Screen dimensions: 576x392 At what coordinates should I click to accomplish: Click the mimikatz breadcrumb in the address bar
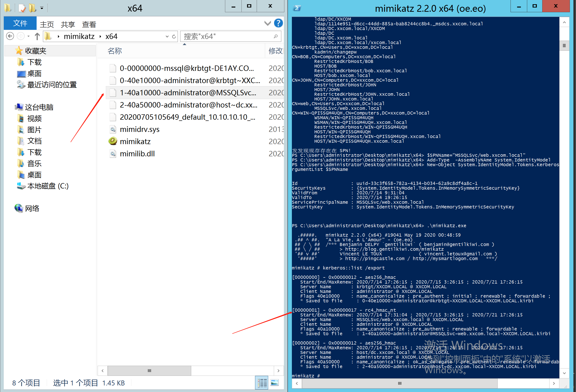79,37
